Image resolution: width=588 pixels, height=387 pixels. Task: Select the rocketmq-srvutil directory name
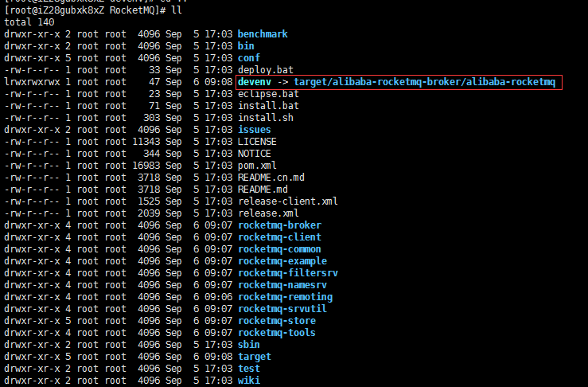pos(282,309)
